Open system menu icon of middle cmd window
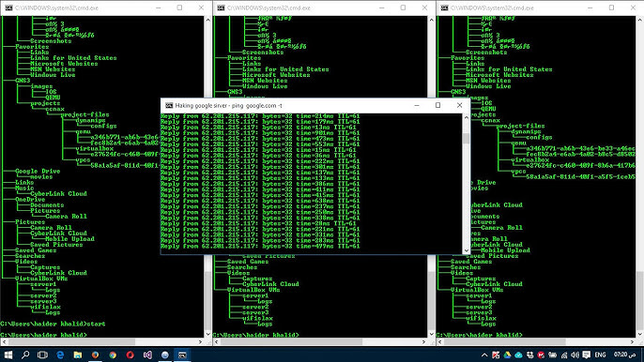Image resolution: width=644 pixels, height=362 pixels. 221,8
